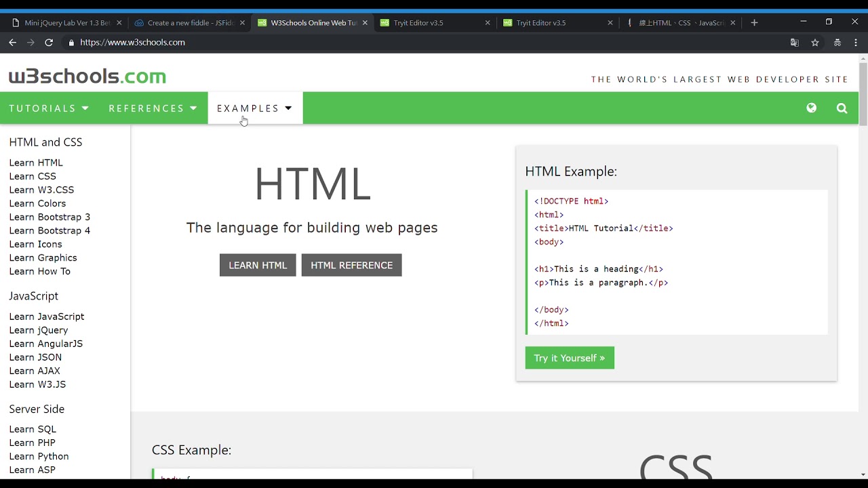This screenshot has height=488, width=868.
Task: Click the HTML and CSS sidebar heading
Action: [45, 142]
